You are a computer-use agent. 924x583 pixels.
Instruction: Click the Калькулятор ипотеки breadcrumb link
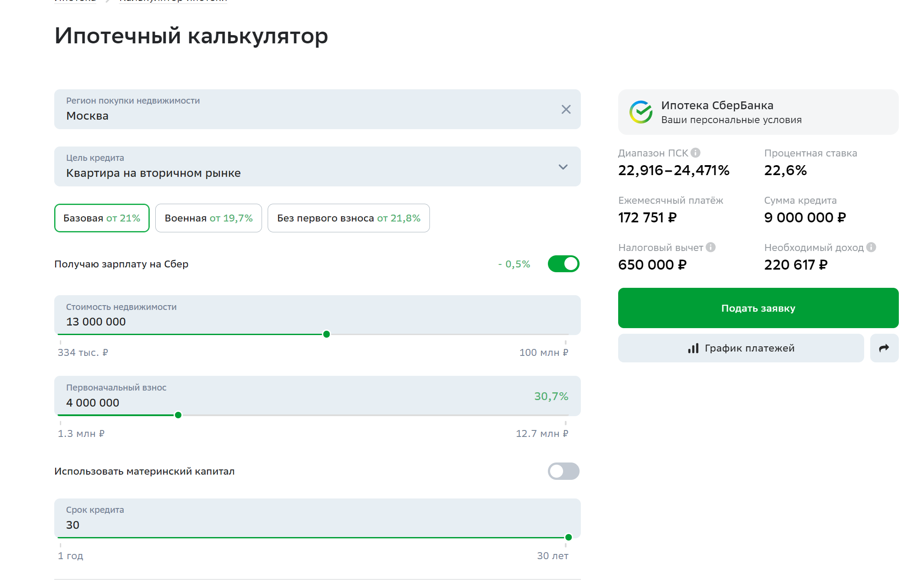[x=173, y=1]
